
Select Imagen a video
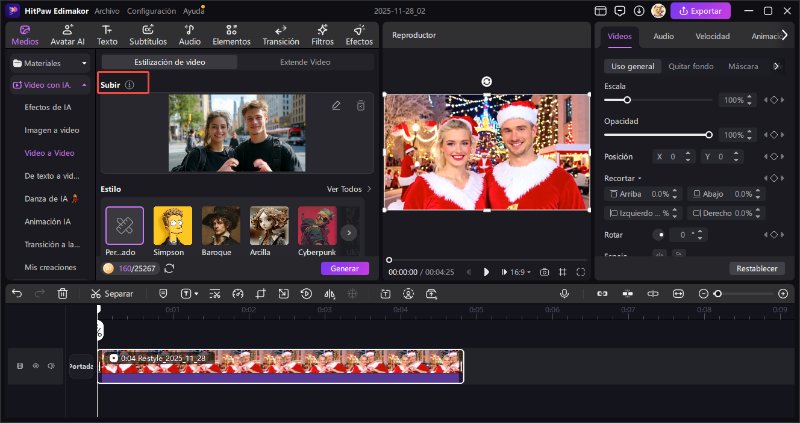click(x=52, y=130)
